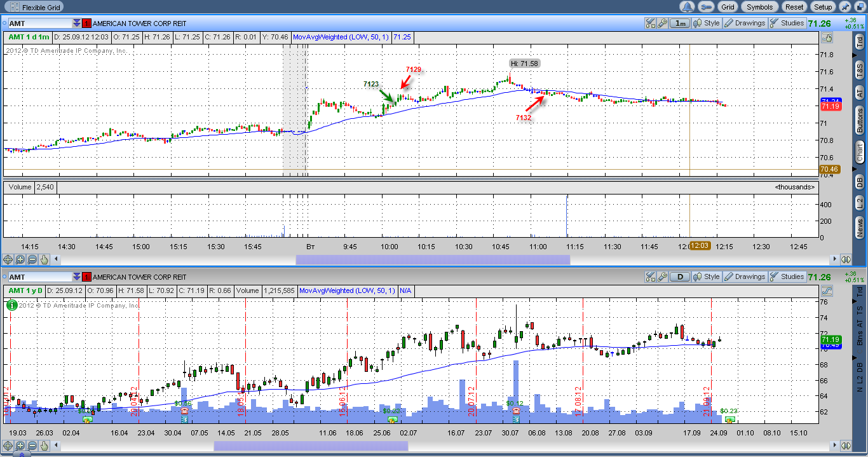Screen dimensions: 868x457
Task: Open the D timeframe selector in lower chart
Action: 681,277
